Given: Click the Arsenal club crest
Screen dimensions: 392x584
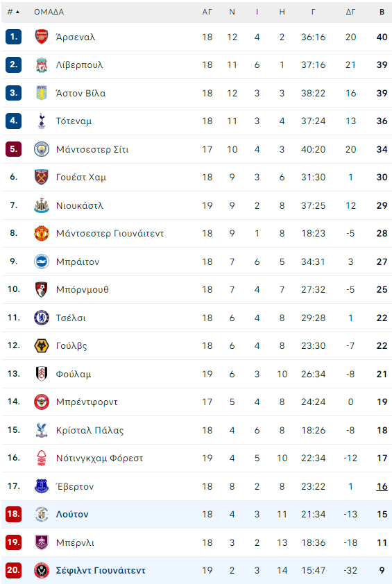Looking at the screenshot, I should click(x=42, y=37).
